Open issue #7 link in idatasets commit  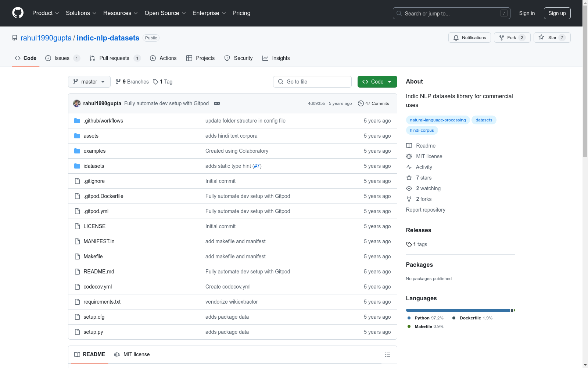[x=257, y=166]
